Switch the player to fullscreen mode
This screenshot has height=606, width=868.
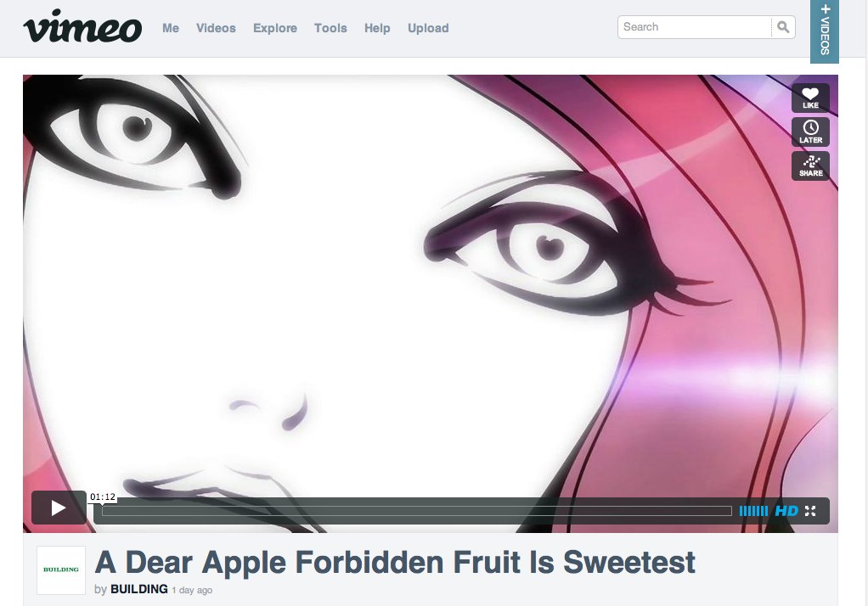pyautogui.click(x=810, y=511)
